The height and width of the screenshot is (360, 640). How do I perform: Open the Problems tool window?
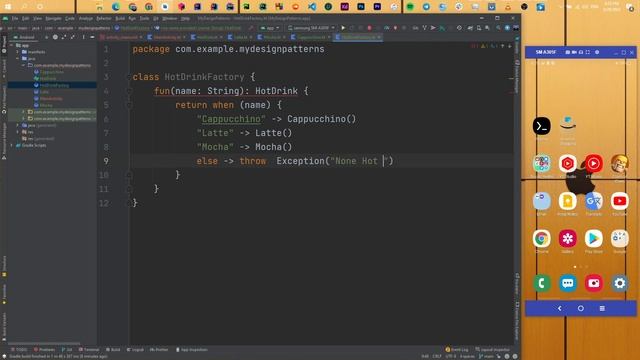click(44, 350)
